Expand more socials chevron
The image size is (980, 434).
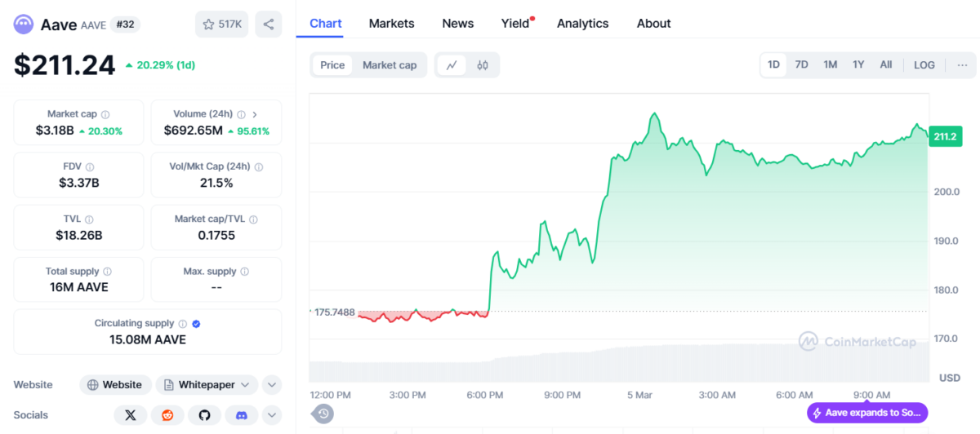click(272, 415)
